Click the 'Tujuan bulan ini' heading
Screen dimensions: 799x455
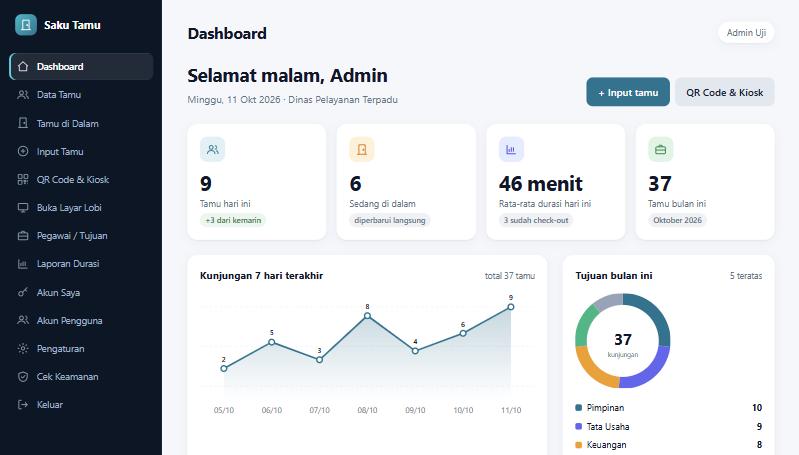click(614, 276)
